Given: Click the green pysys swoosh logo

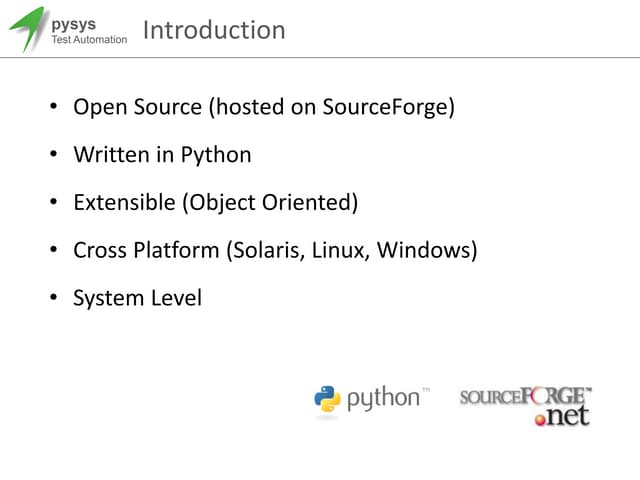Looking at the screenshot, I should (x=27, y=29).
